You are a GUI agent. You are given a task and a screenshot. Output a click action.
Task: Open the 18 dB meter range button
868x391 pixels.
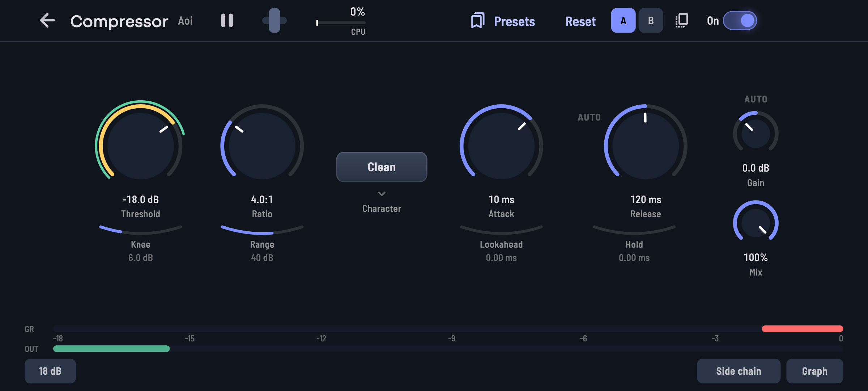point(50,371)
